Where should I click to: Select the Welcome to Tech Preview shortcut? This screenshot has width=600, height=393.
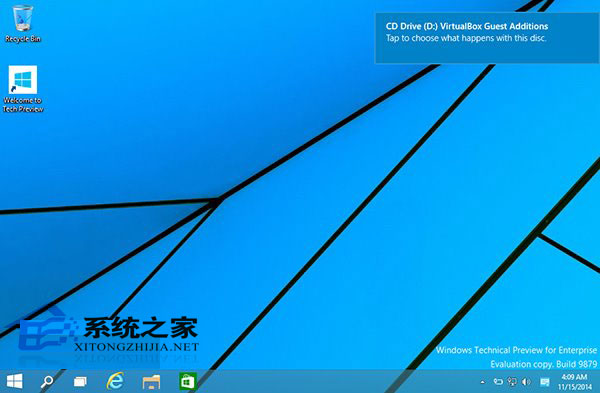tap(23, 89)
